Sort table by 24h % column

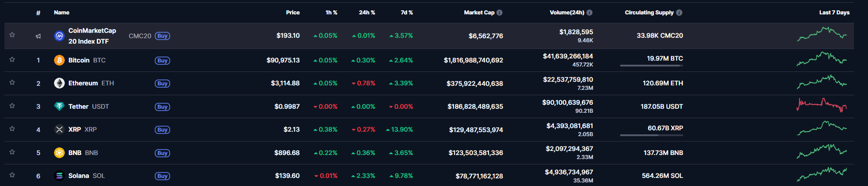[367, 13]
